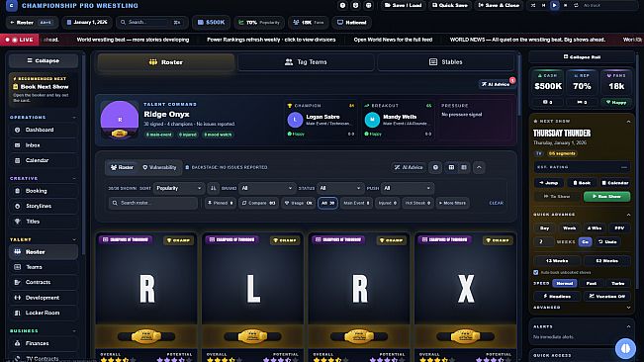Collapse the Operations sidebar group
The height and width of the screenshot is (362, 644).
click(x=74, y=118)
